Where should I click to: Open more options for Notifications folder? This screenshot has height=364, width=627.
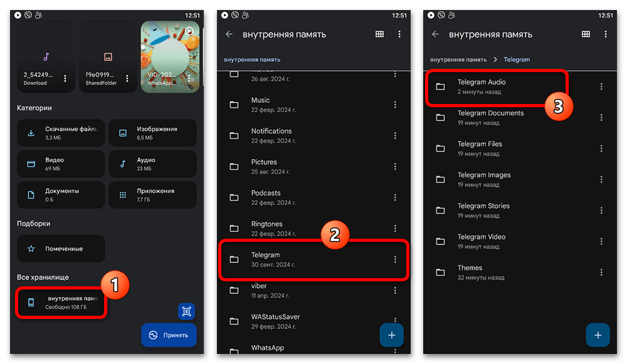coord(395,135)
